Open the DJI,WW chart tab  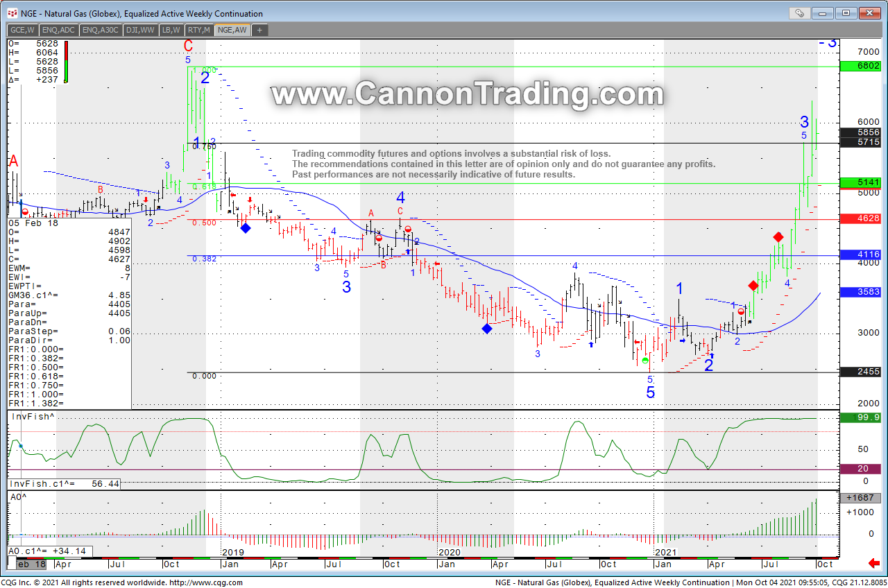point(141,30)
